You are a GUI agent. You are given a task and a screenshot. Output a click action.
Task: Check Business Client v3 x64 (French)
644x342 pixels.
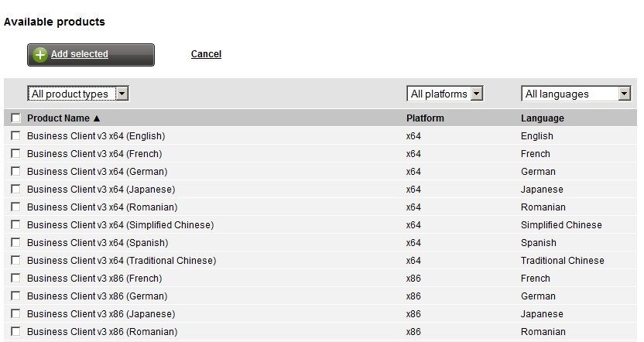[15, 153]
